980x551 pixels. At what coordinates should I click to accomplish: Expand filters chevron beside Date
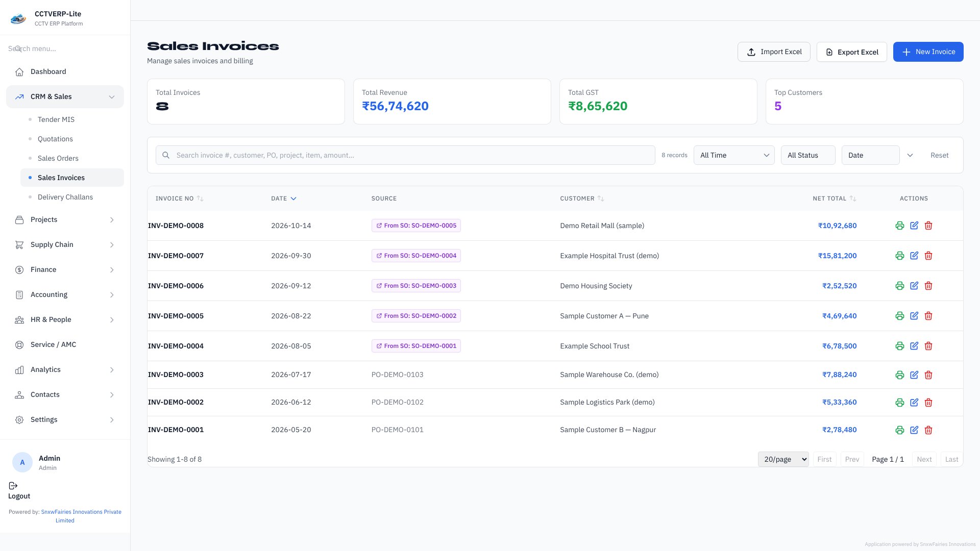pos(910,155)
